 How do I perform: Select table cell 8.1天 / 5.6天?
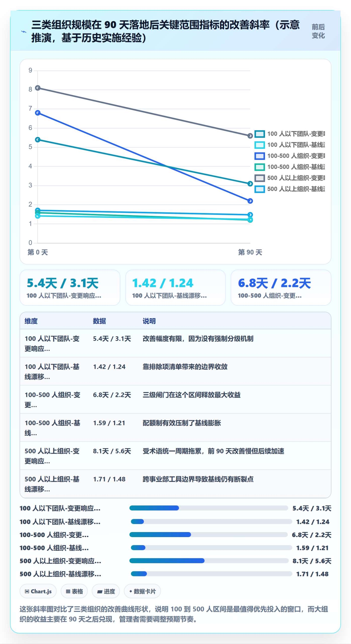(x=112, y=451)
